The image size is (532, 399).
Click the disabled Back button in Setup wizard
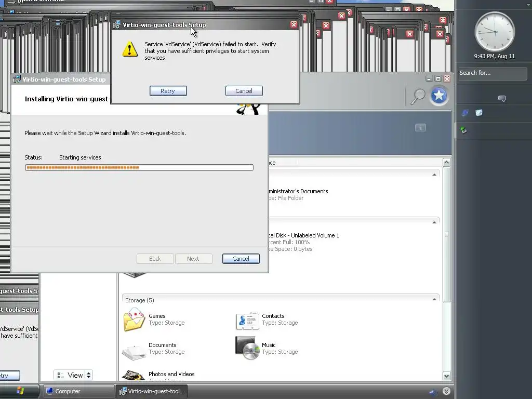click(x=155, y=259)
